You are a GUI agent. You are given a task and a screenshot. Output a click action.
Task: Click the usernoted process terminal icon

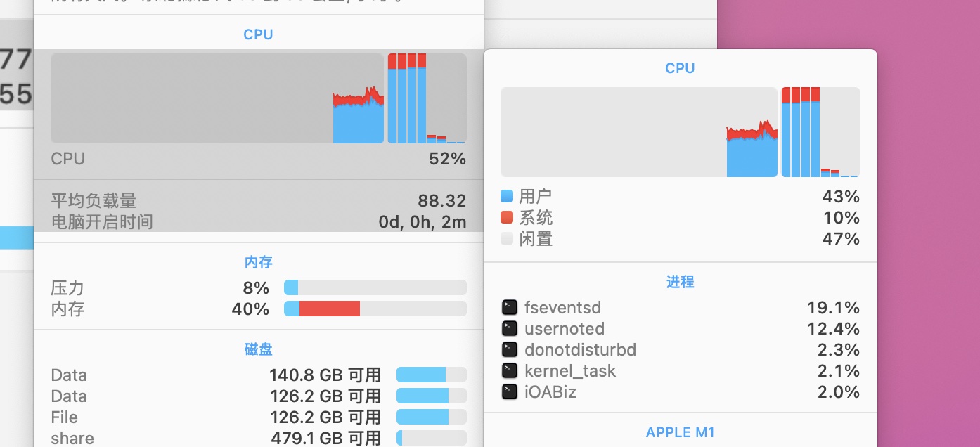(x=510, y=328)
